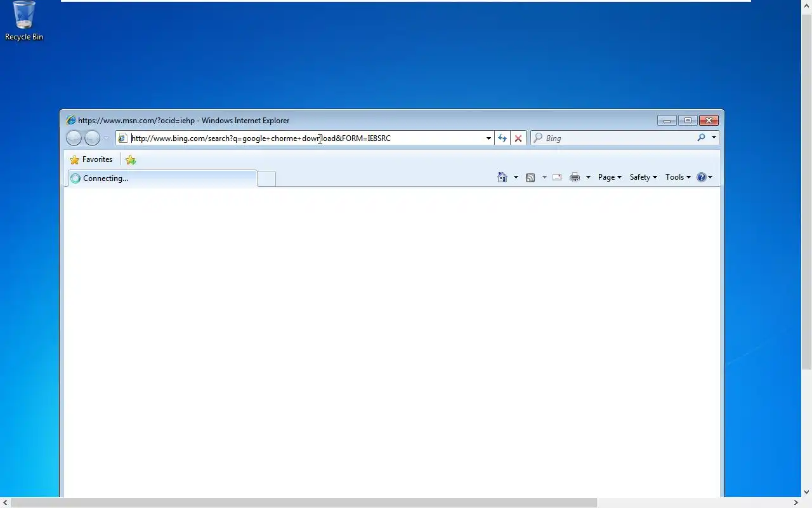Click the Internet Explorer title bar icon
This screenshot has height=508, width=812.
(70, 120)
